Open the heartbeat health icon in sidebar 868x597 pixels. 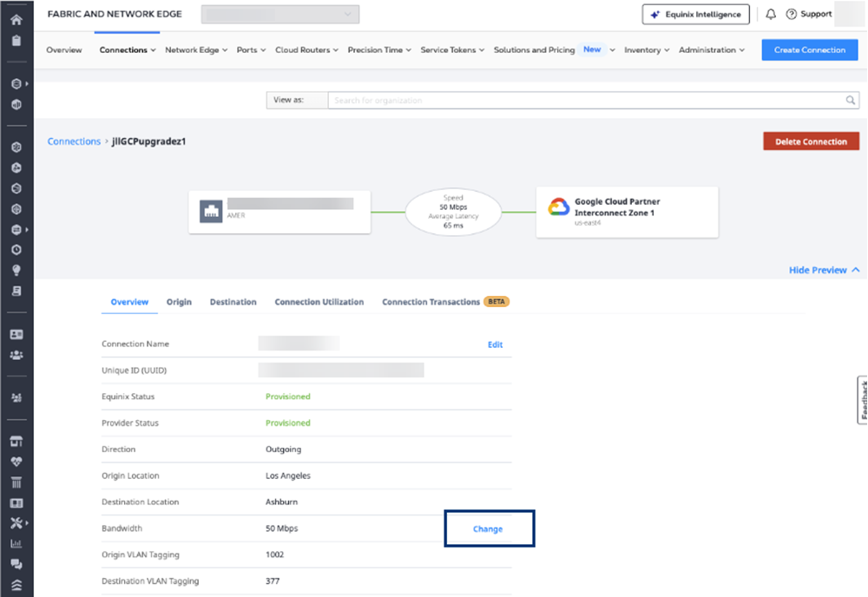(16, 462)
